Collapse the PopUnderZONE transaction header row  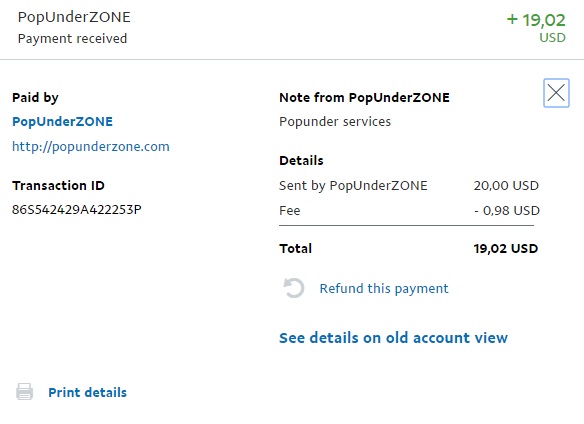292,29
